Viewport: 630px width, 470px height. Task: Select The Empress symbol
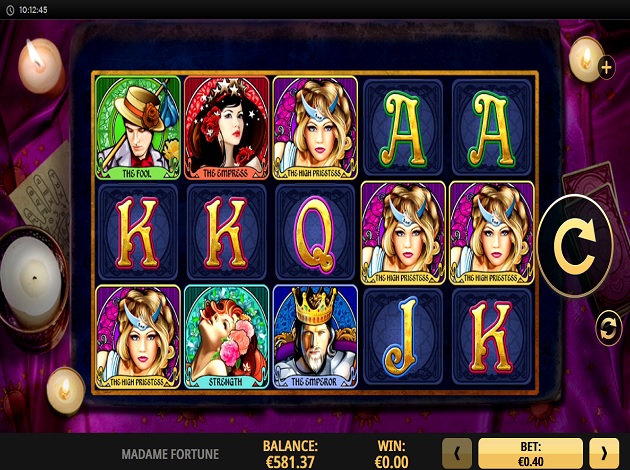227,127
